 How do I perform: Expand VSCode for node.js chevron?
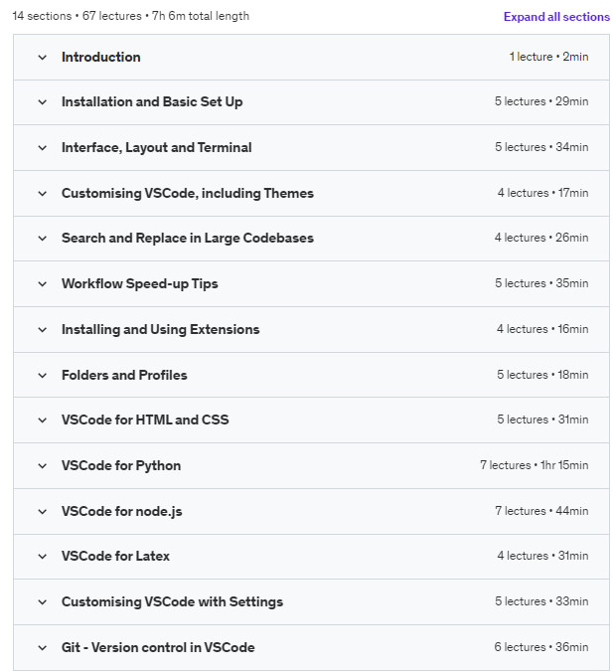pyautogui.click(x=42, y=511)
